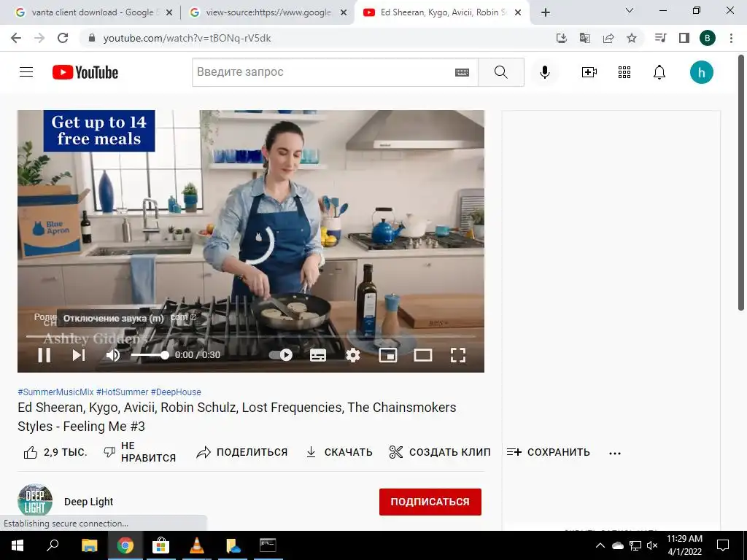Create a clip with СОЗДАТЬ КЛИП

click(x=440, y=452)
